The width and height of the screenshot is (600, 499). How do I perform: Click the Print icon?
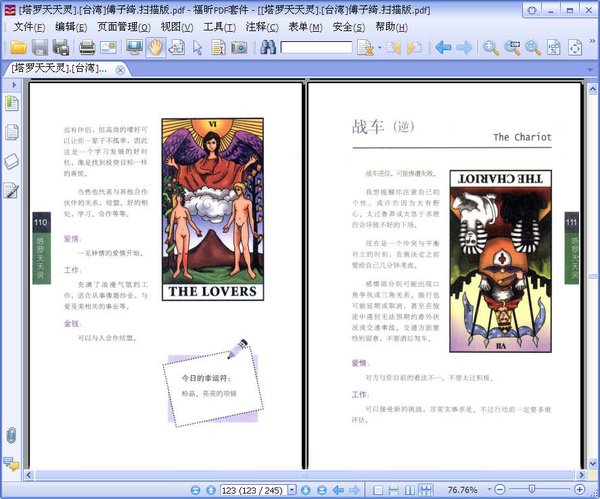tap(87, 47)
